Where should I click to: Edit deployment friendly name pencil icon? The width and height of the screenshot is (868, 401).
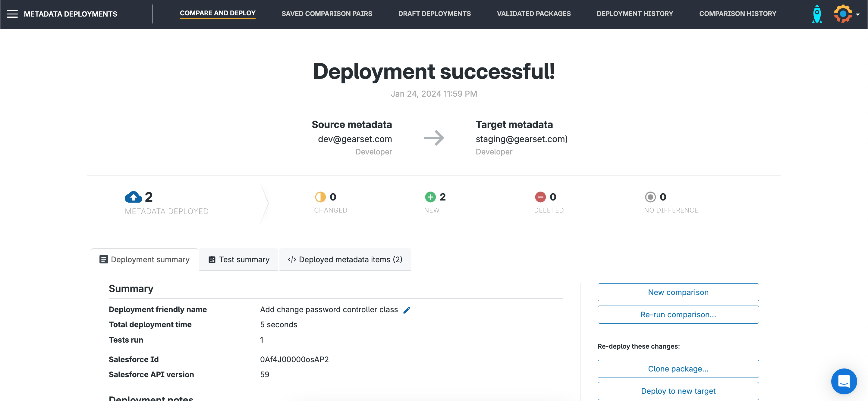[x=407, y=310]
